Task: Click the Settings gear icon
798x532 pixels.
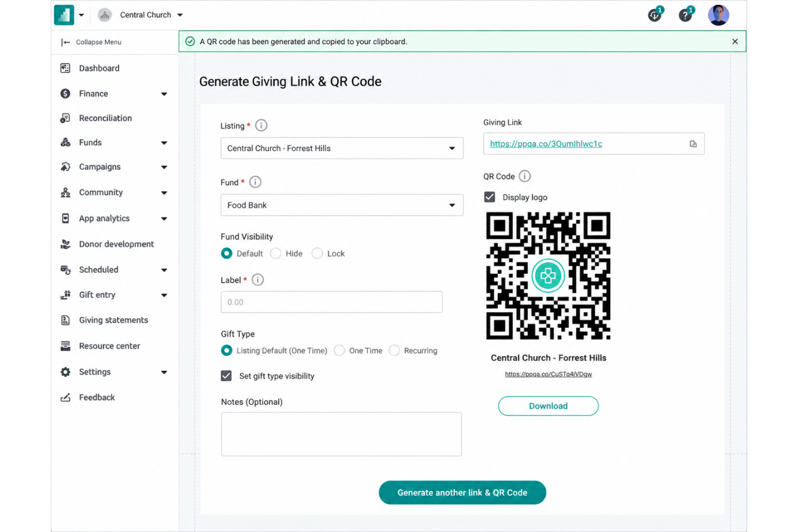Action: click(x=65, y=372)
